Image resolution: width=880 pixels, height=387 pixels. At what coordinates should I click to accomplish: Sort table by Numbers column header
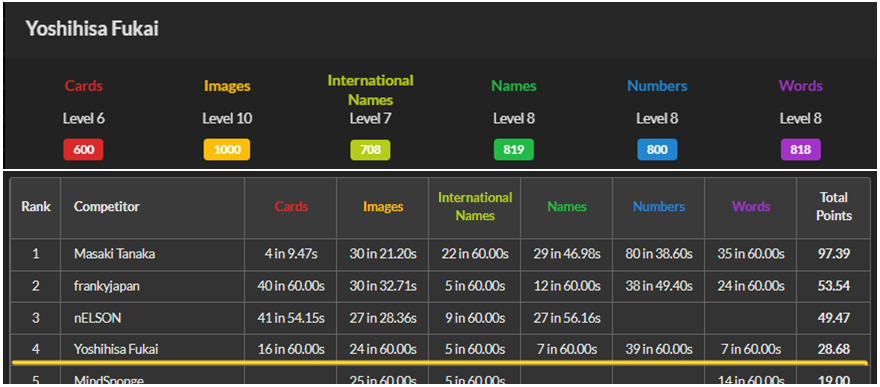659,206
